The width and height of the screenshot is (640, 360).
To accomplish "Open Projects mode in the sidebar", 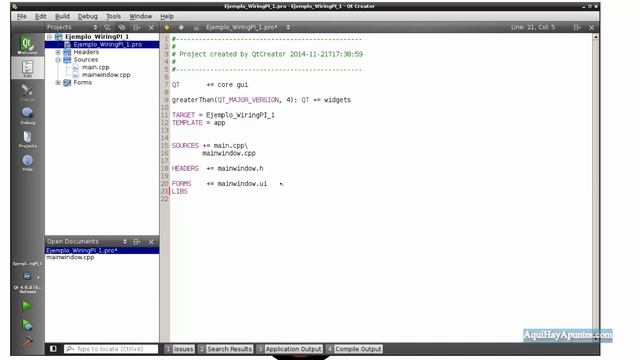I will click(27, 139).
